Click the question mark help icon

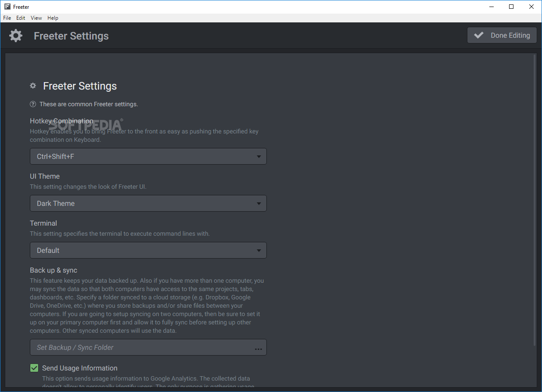(x=33, y=104)
